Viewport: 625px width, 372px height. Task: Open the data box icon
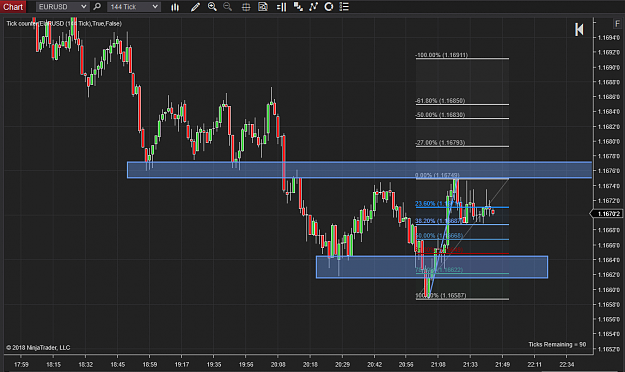[x=263, y=7]
